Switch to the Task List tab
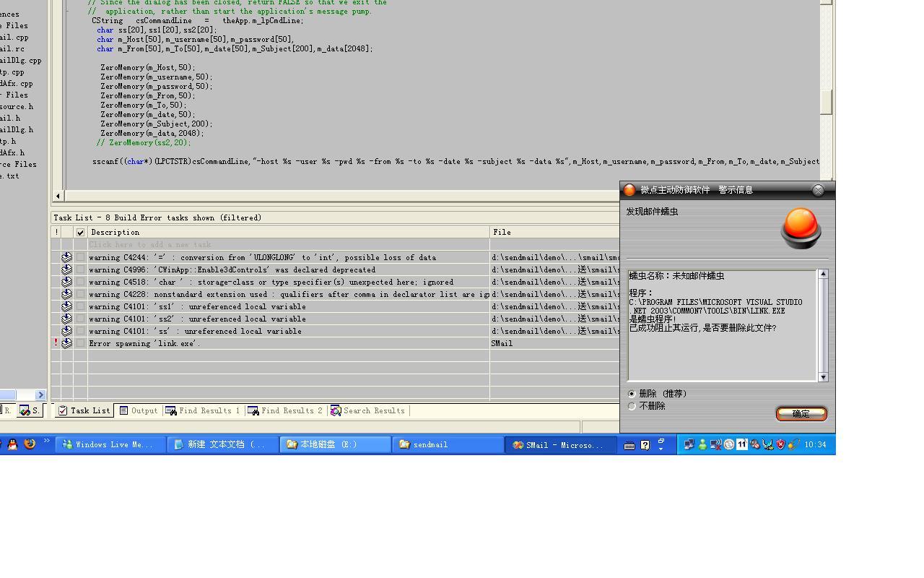The image size is (924, 578). (x=84, y=410)
